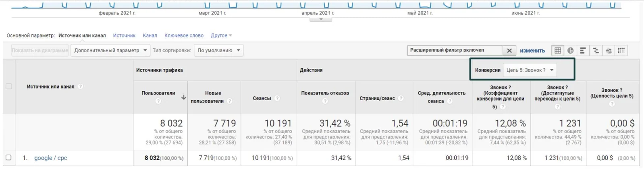Sort by Сред. длительность сеанса header
This screenshot has width=644, height=169.
[442, 97]
